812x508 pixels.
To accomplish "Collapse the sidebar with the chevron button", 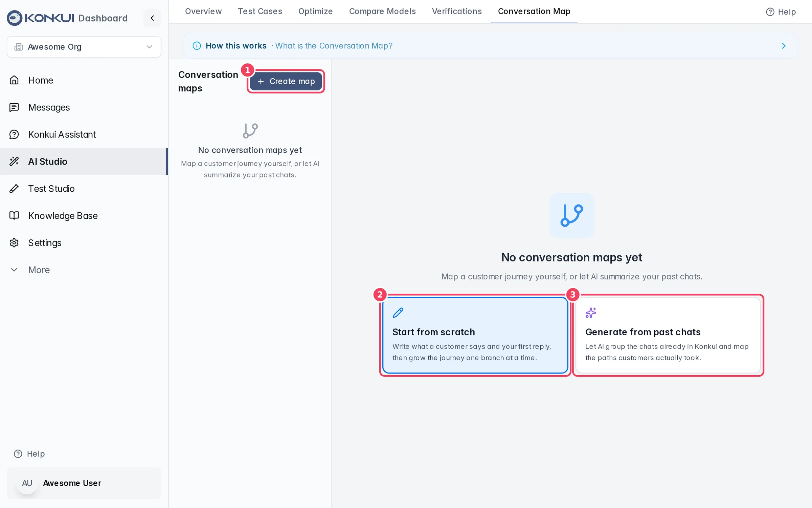I will coord(152,18).
